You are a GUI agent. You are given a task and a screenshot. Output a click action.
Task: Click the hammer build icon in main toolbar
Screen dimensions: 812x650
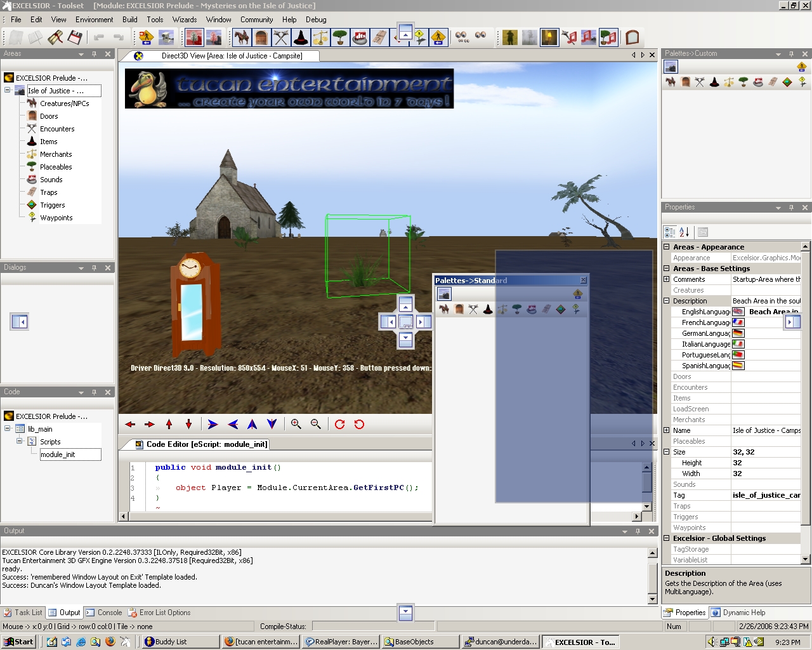point(55,37)
